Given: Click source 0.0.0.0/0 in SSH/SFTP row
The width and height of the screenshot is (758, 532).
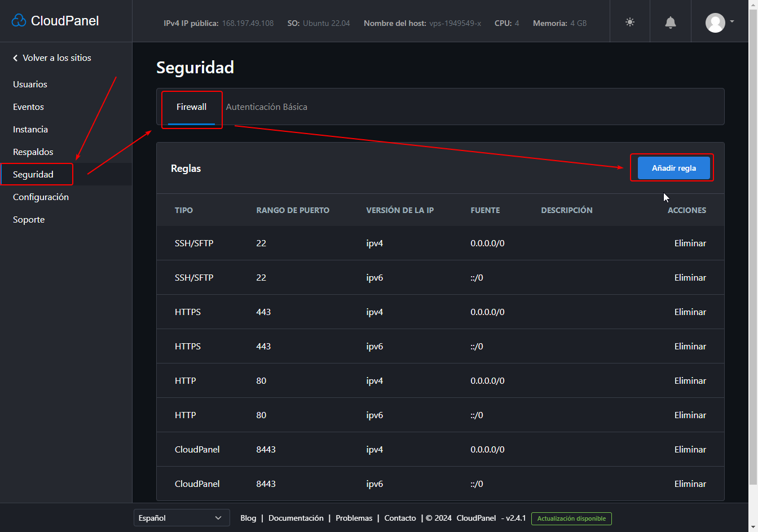Looking at the screenshot, I should point(488,243).
